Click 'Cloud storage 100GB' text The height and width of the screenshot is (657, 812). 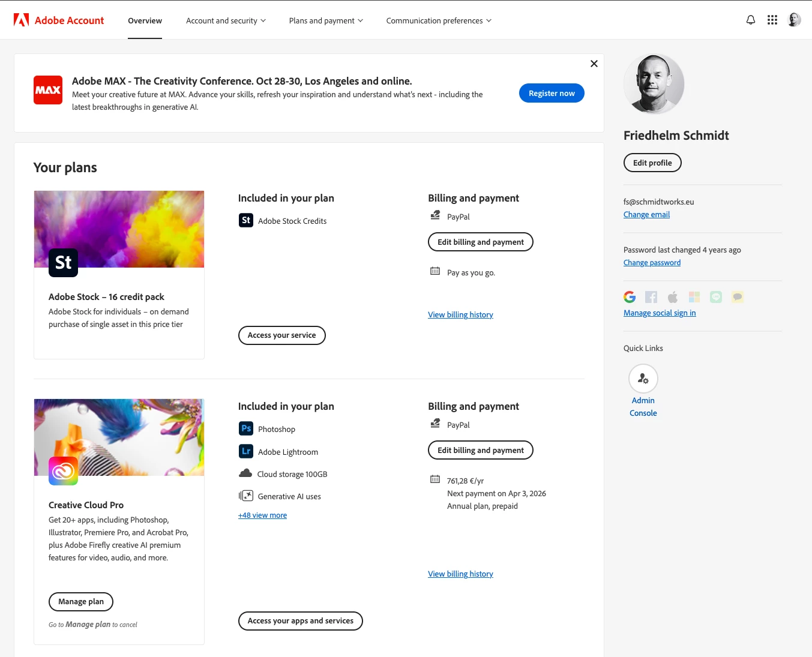pyautogui.click(x=292, y=475)
